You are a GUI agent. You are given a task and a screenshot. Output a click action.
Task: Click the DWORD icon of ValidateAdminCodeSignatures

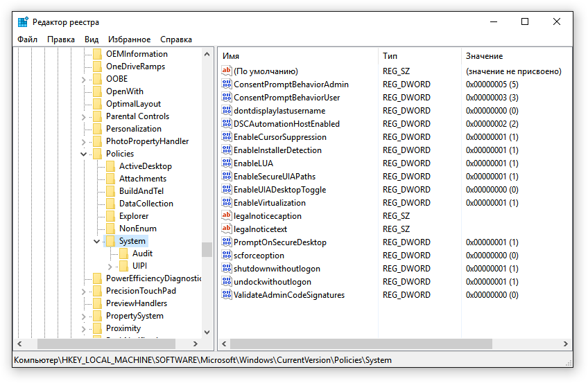(227, 294)
